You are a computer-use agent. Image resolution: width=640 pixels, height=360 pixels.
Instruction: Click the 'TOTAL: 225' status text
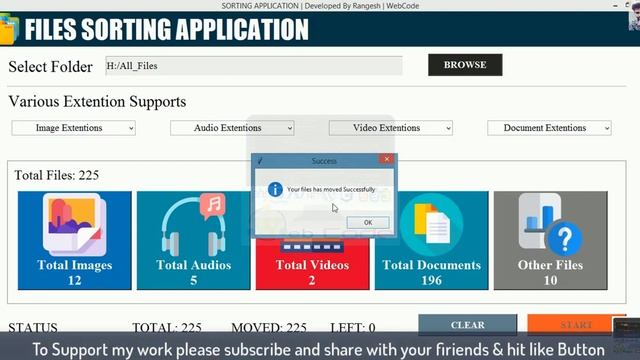(167, 327)
